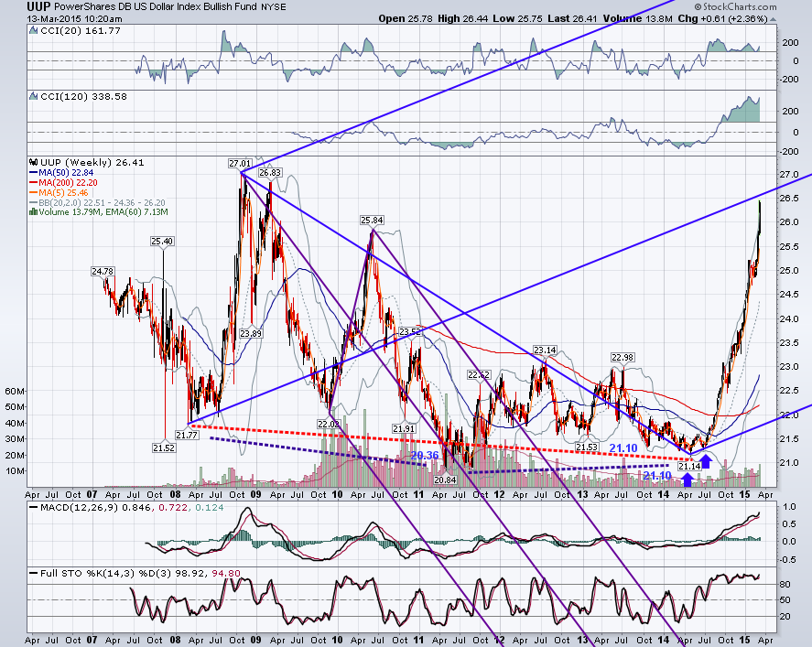Image resolution: width=812 pixels, height=647 pixels.
Task: Click the blue MA(50) line swatch
Action: point(34,172)
